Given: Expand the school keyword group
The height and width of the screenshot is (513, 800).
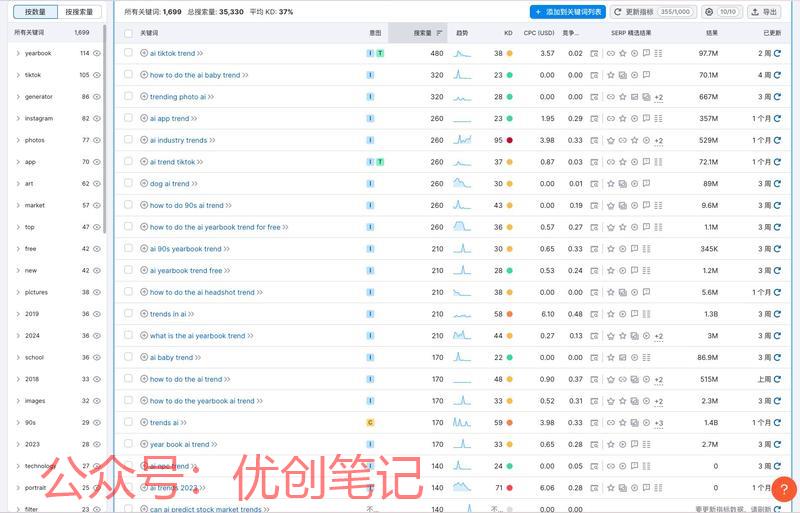Looking at the screenshot, I should coord(18,357).
